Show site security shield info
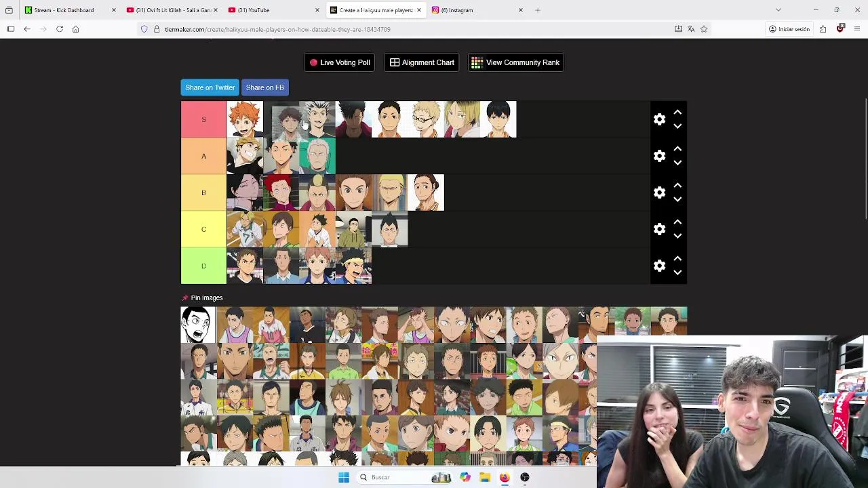Image resolution: width=868 pixels, height=488 pixels. (x=144, y=29)
